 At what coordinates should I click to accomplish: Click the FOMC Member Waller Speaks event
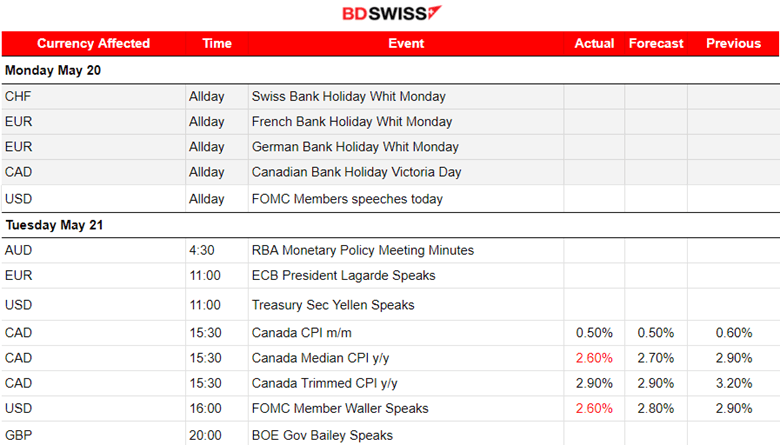click(x=340, y=408)
